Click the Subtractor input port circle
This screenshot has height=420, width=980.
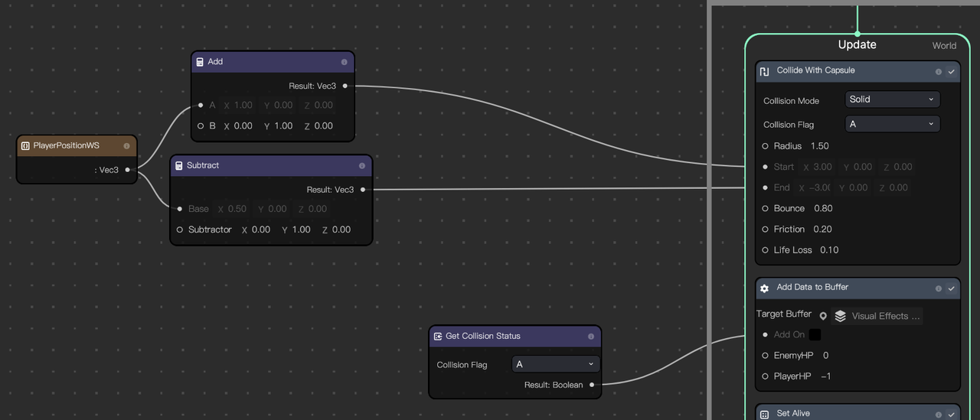click(180, 230)
